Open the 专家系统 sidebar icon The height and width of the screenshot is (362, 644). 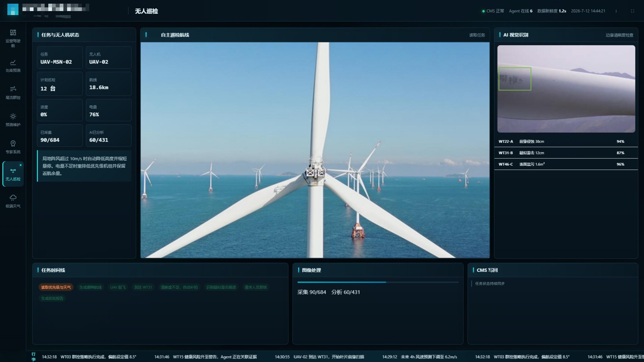pyautogui.click(x=13, y=147)
